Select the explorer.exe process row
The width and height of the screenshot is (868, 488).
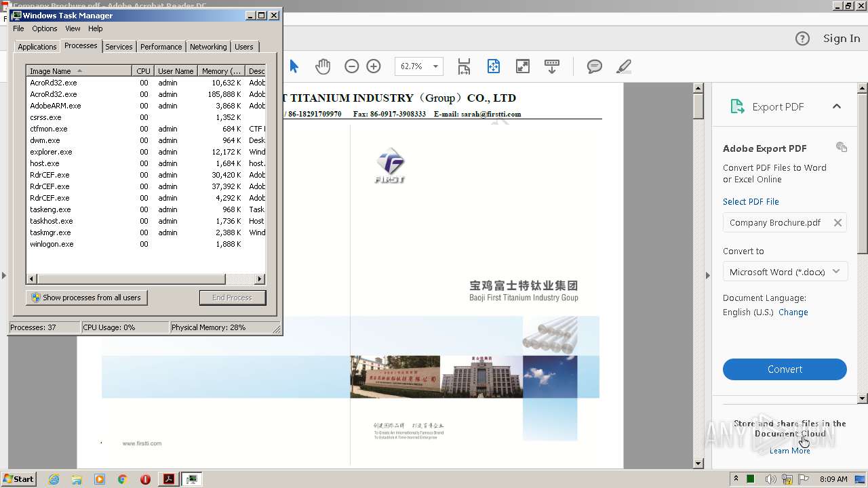(146, 152)
